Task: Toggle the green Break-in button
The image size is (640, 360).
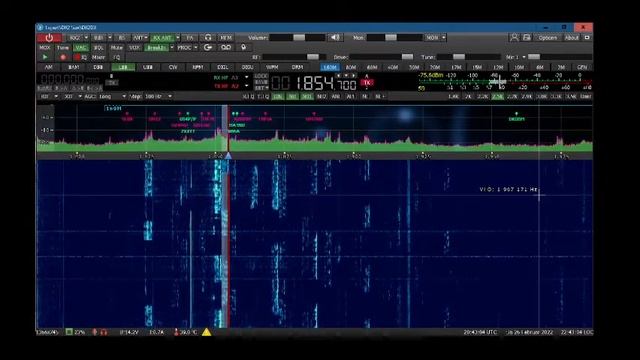Action: [156, 48]
